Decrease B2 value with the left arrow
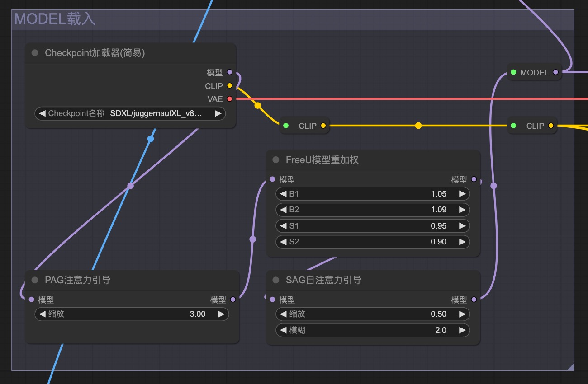The image size is (588, 384). pos(283,210)
